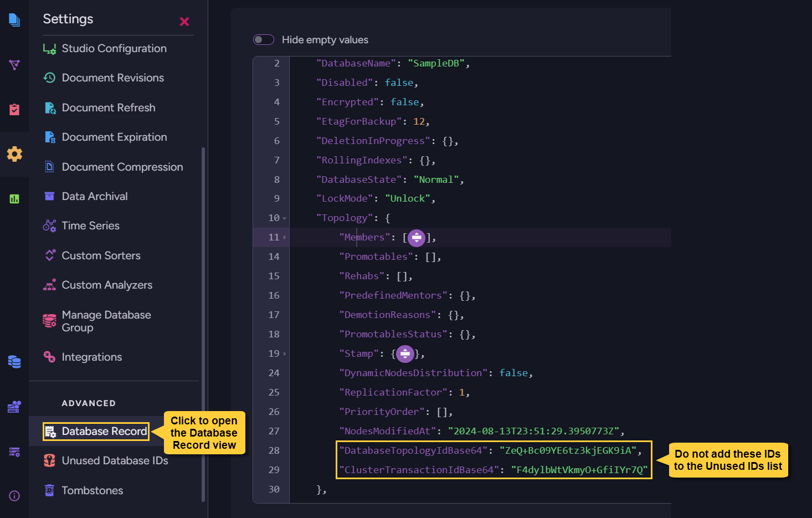Click the Tombstones icon
This screenshot has width=812, height=518.
pyautogui.click(x=49, y=490)
